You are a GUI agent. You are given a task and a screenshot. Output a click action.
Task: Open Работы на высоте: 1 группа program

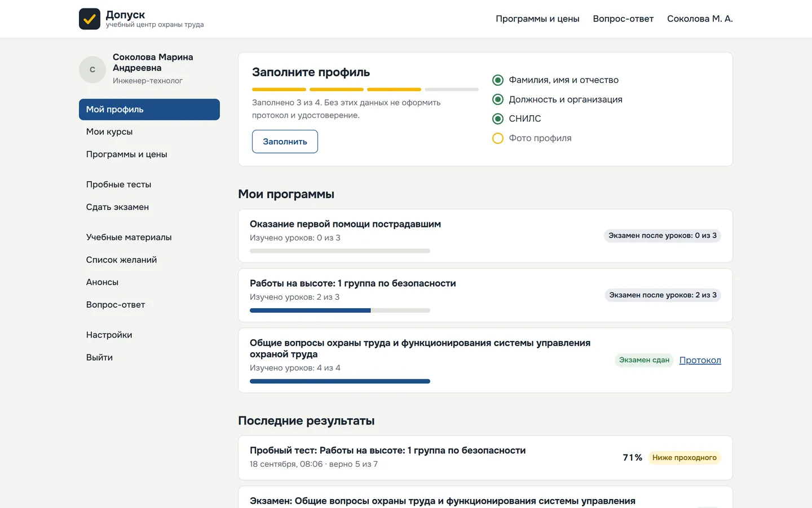[x=353, y=283]
